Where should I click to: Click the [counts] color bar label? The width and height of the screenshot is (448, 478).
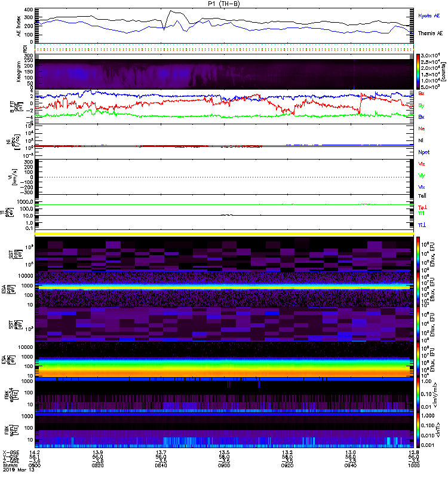tap(443, 72)
